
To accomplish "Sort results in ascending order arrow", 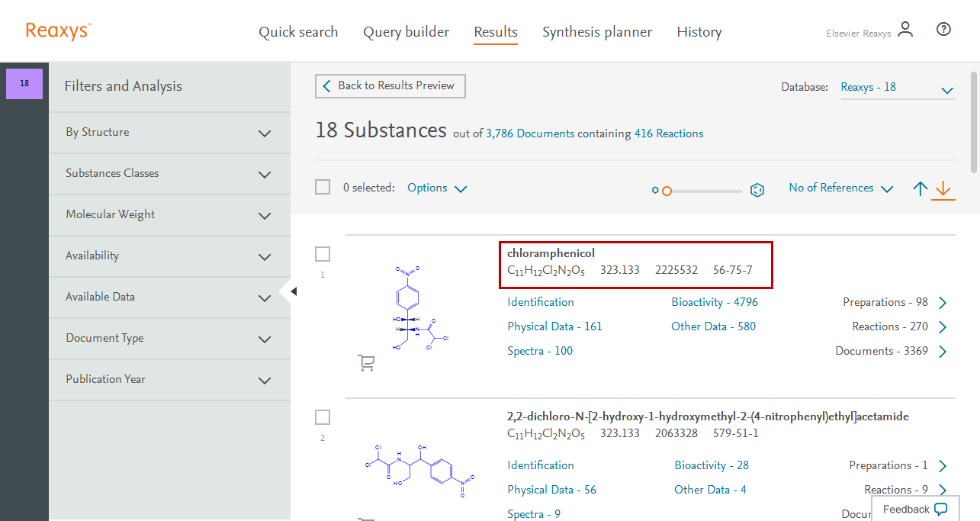I will point(921,188).
